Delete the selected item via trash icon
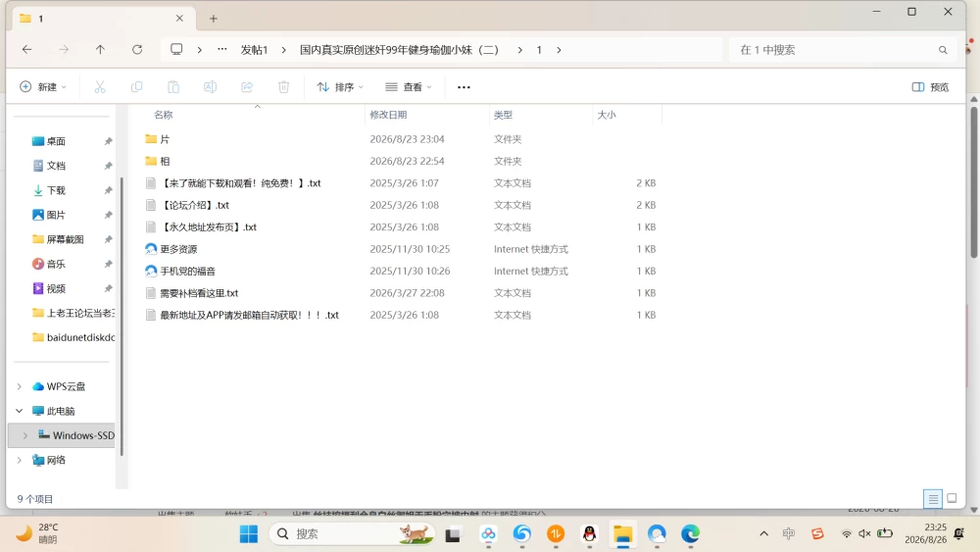 pos(284,87)
